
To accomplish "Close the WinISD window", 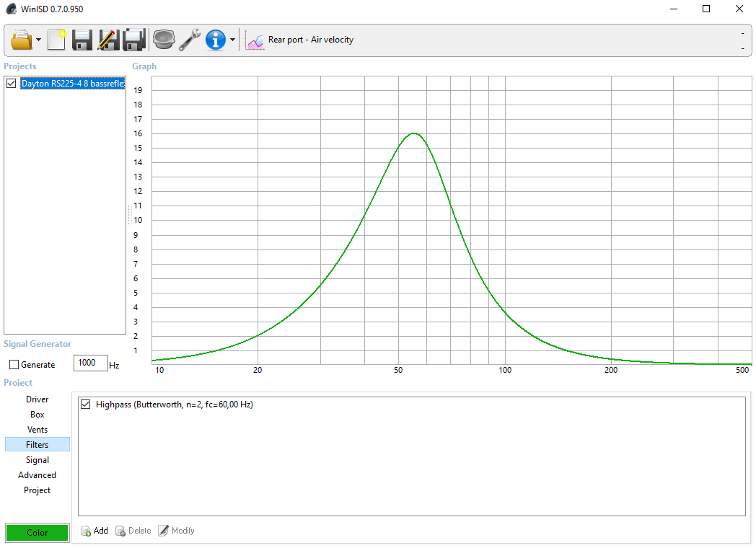I will click(x=739, y=9).
